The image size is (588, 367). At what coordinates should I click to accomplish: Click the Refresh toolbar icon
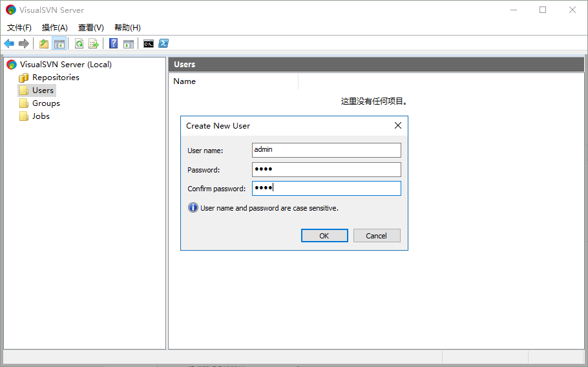click(79, 44)
